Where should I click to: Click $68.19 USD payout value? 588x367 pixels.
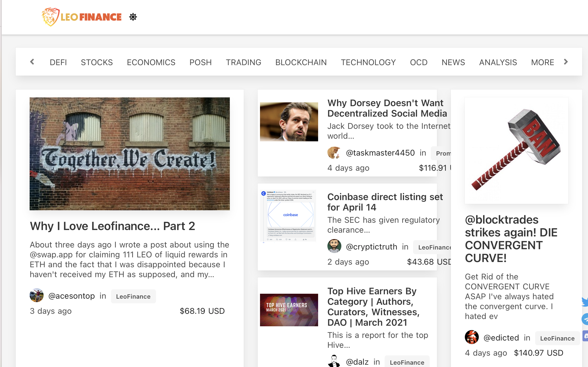(x=202, y=311)
